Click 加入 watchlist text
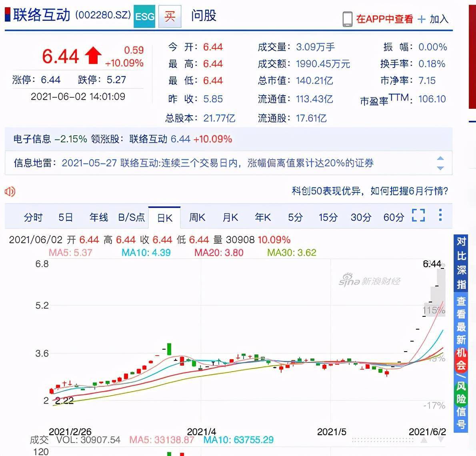 click(439, 19)
